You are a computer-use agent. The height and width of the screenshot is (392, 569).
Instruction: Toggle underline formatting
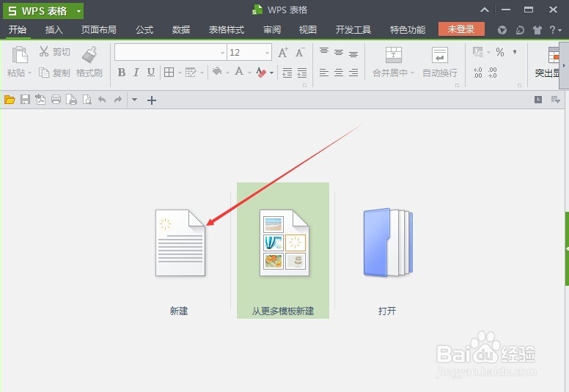click(151, 72)
